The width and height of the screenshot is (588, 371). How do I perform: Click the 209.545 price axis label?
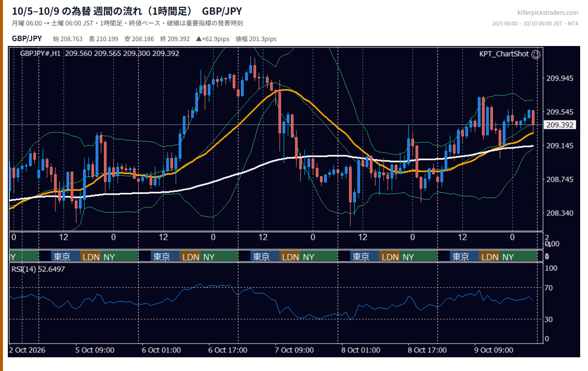(560, 112)
